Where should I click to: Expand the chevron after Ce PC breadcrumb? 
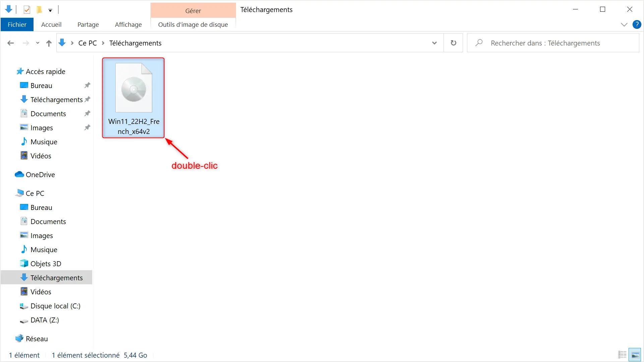pos(103,43)
